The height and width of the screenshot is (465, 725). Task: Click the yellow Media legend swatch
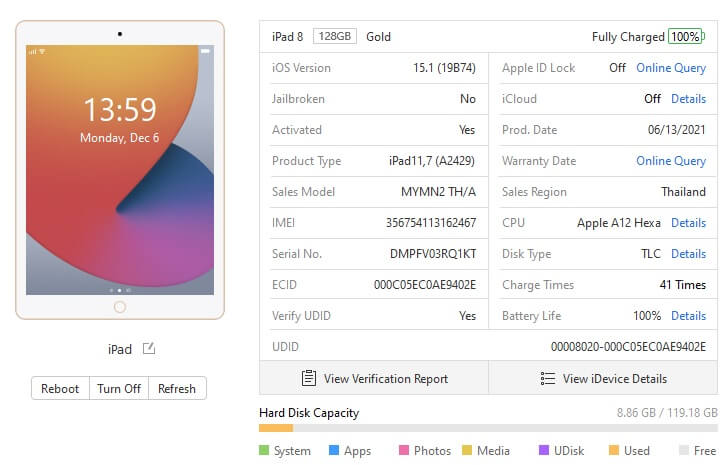(x=467, y=450)
